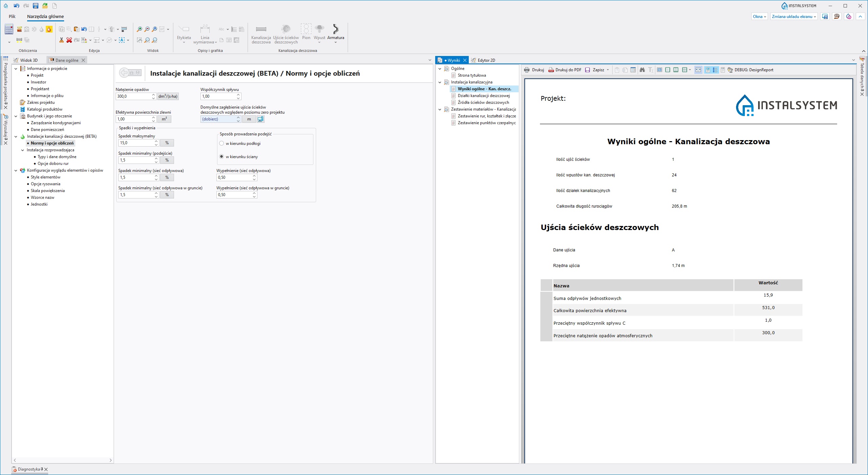
Task: Paste from clipboard icon in Edycja
Action: [x=76, y=29]
